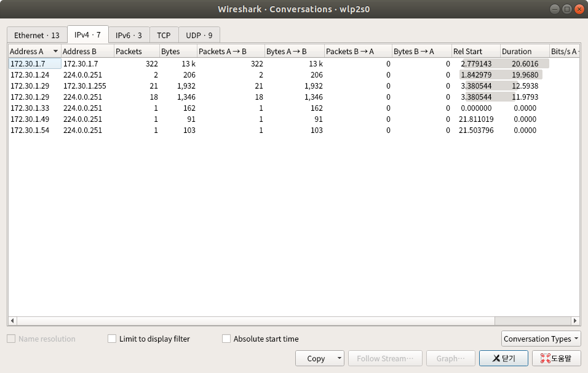Sort by the Rel Start column header

click(x=476, y=52)
